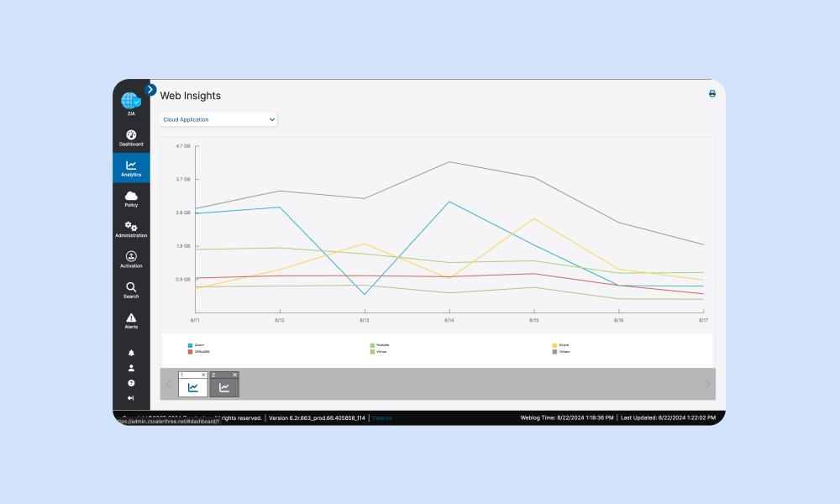Click the notification bell icon
The height and width of the screenshot is (504, 840).
pos(131,353)
